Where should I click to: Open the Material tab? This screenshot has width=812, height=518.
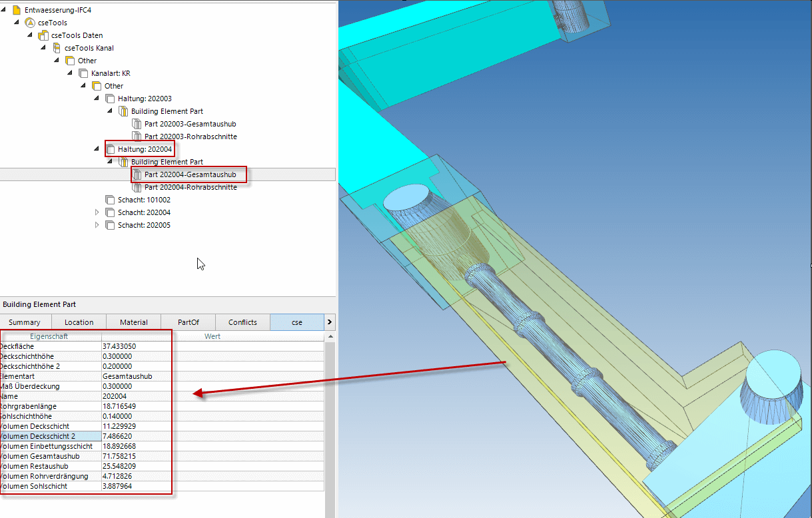pos(133,322)
